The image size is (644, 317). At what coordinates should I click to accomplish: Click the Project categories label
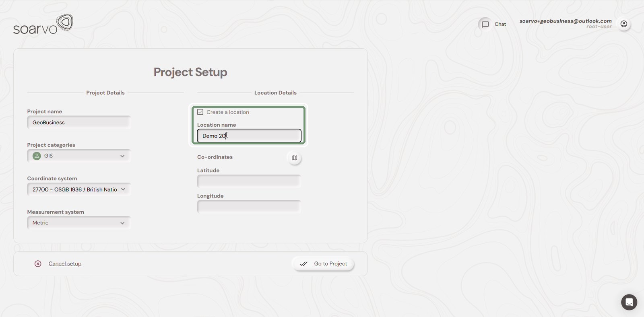pos(51,145)
